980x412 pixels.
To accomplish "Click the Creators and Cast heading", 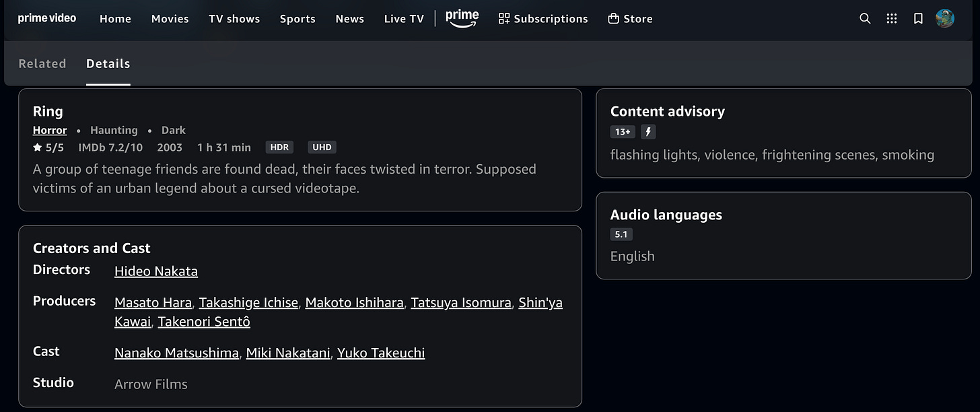I will tap(92, 248).
